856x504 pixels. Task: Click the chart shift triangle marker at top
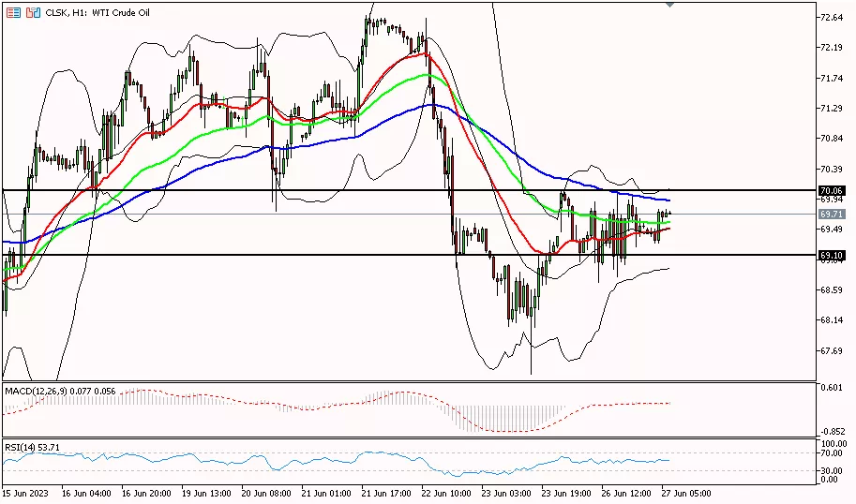(669, 5)
